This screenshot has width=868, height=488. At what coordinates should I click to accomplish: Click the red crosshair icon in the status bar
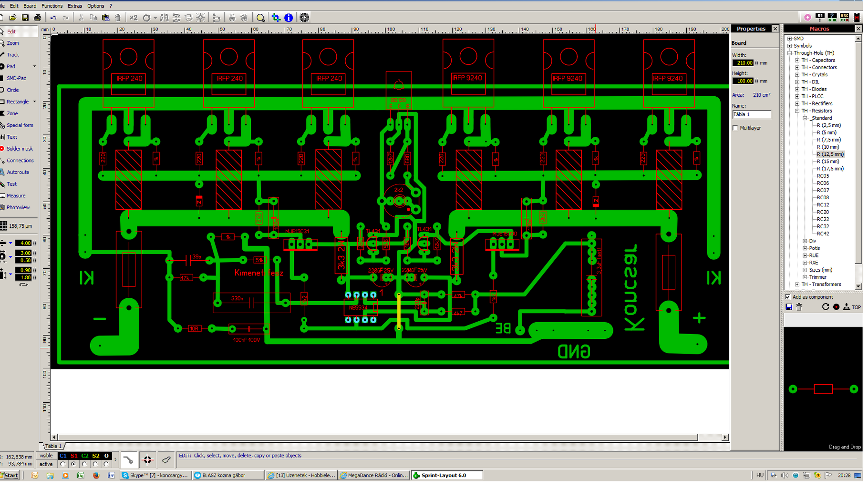click(x=147, y=460)
